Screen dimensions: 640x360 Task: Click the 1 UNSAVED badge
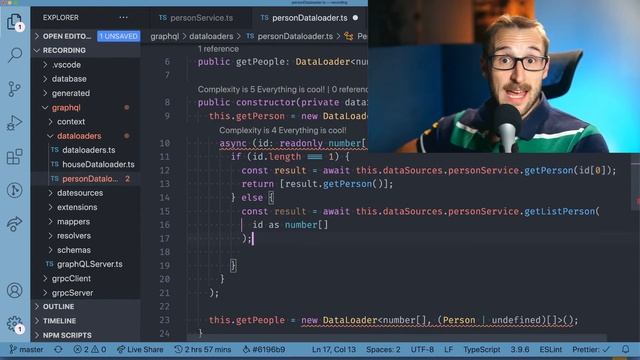coord(118,36)
